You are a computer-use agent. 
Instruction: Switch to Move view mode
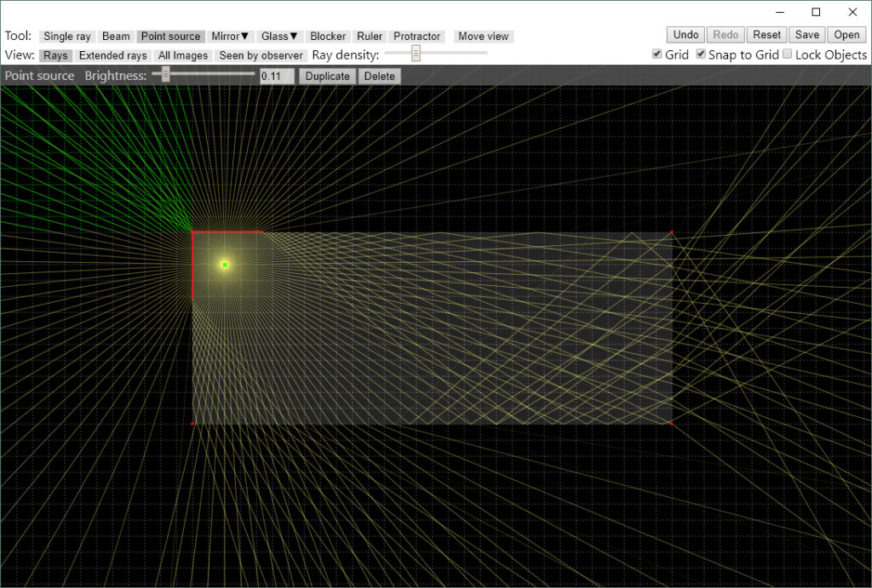pos(483,37)
